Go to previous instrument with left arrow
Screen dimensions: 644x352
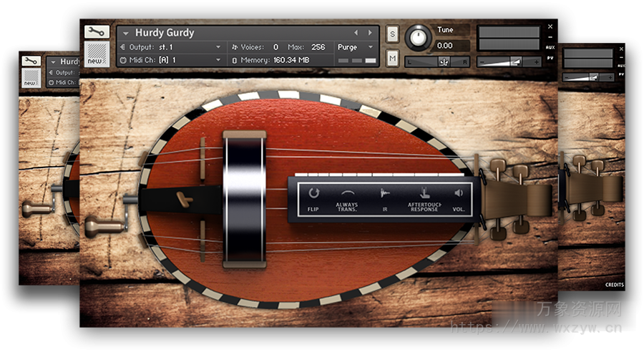tap(356, 32)
